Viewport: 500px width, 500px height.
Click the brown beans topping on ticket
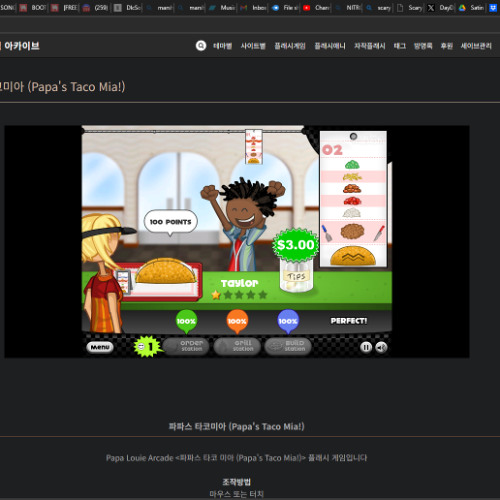pyautogui.click(x=352, y=189)
